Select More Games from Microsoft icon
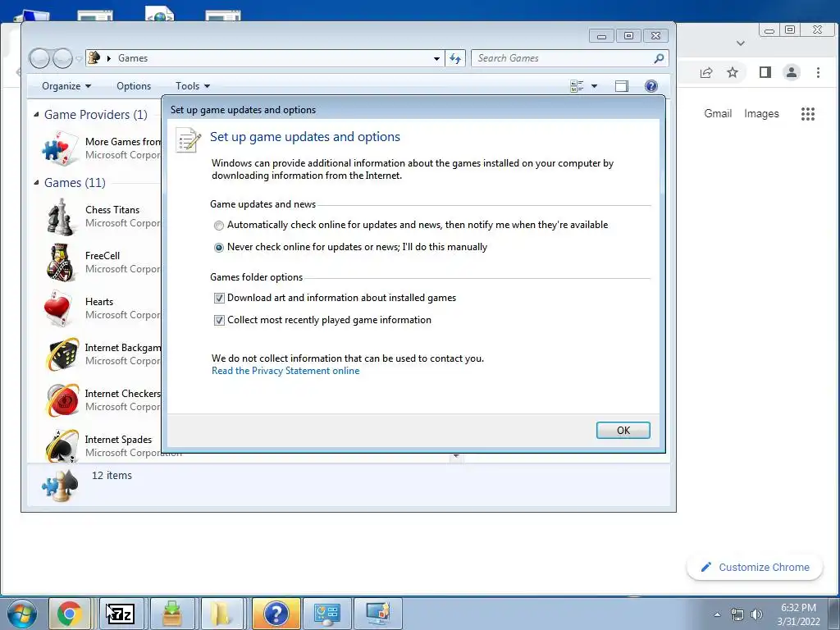This screenshot has width=840, height=630. (58, 148)
